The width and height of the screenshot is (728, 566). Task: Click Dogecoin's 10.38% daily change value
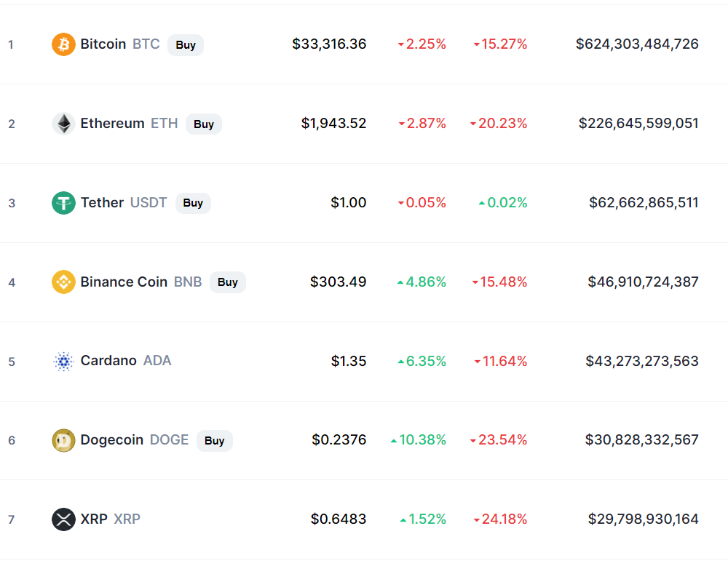click(x=422, y=440)
